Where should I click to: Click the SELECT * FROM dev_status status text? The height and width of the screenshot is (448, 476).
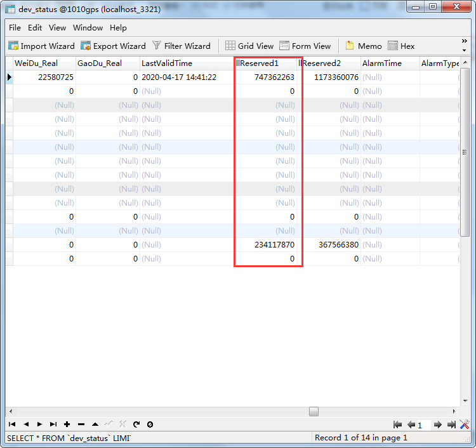(69, 438)
